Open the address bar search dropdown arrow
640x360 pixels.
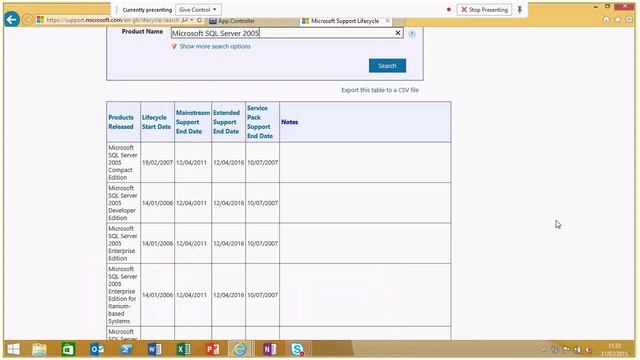point(191,20)
